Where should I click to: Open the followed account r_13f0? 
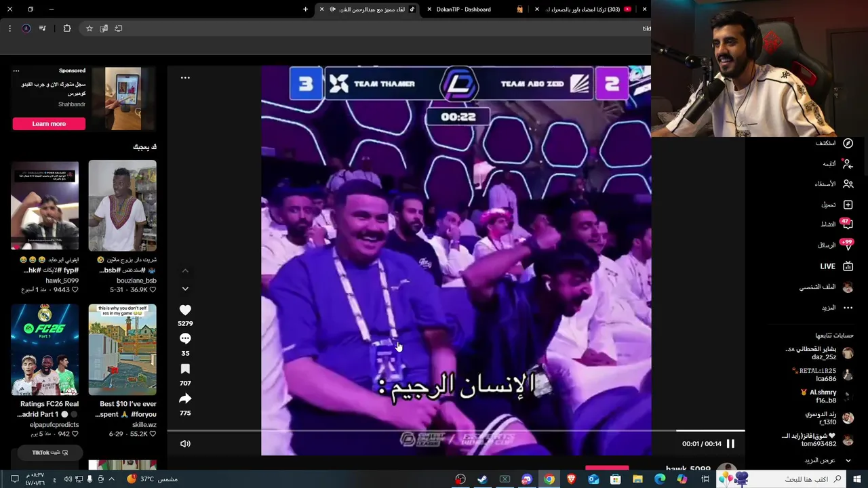click(829, 418)
